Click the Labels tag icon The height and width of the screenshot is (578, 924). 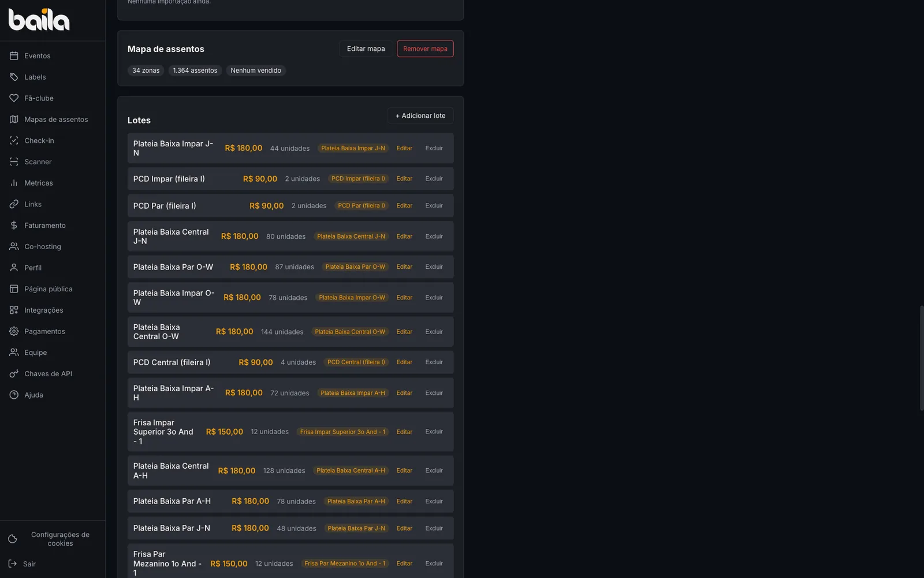(14, 77)
